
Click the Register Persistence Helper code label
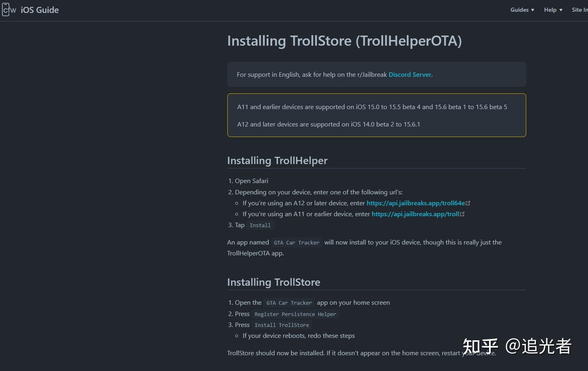[x=295, y=314]
